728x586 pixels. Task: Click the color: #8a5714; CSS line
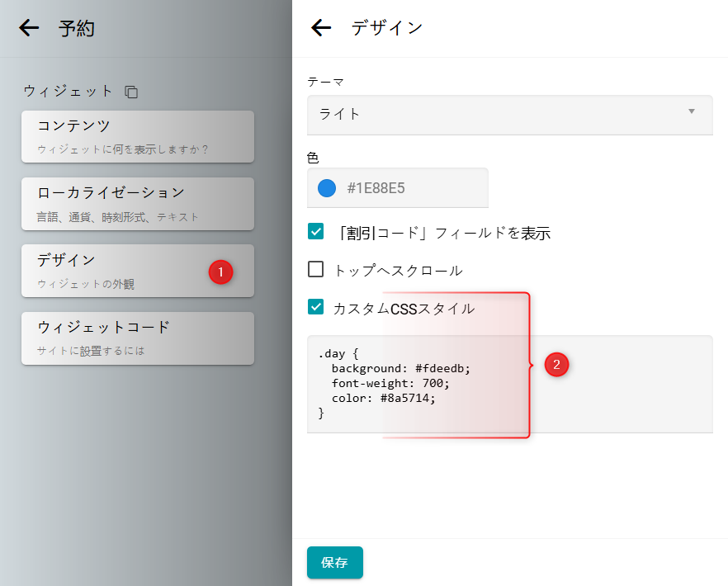pyautogui.click(x=384, y=399)
